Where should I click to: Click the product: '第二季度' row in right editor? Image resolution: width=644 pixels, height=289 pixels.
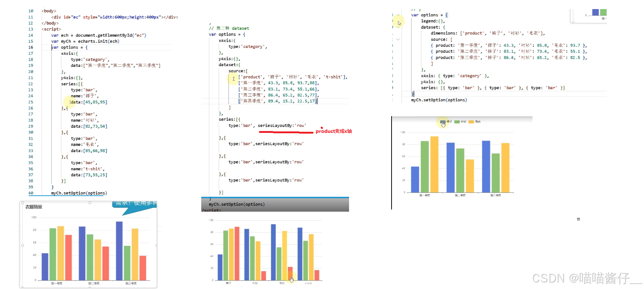(509, 52)
